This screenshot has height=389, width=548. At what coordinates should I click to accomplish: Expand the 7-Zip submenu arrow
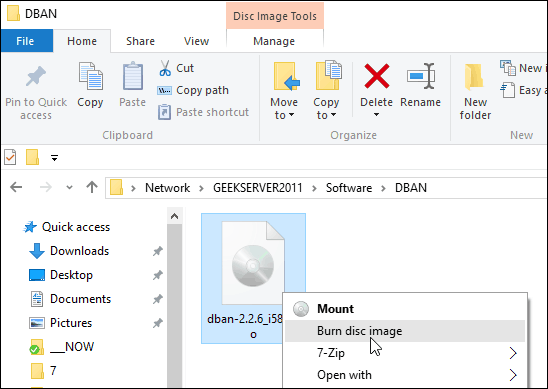(513, 353)
